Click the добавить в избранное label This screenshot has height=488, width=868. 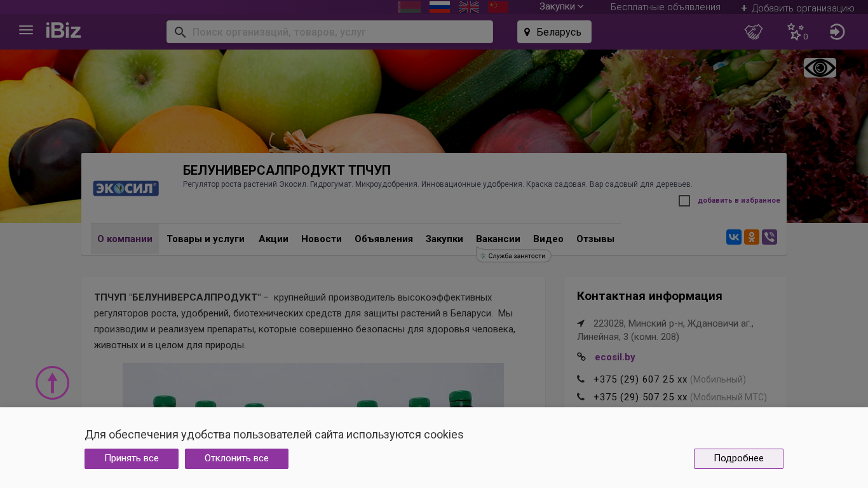coord(739,201)
